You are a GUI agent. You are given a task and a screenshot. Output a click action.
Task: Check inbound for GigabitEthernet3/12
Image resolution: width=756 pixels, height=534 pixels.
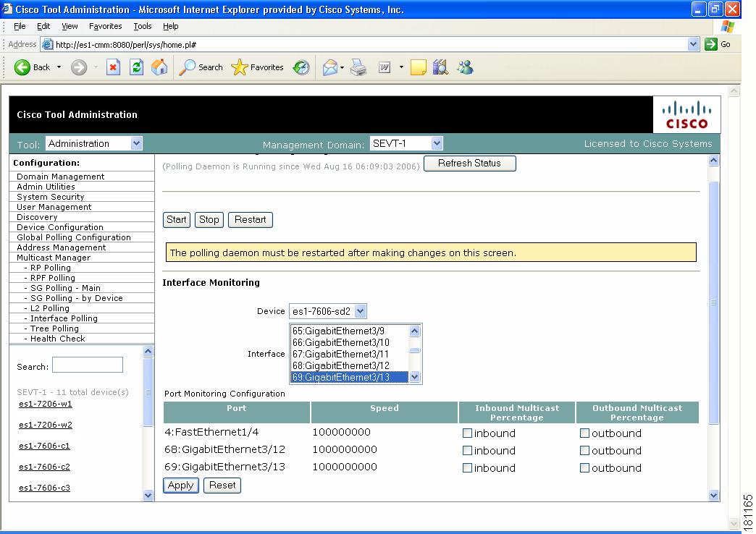pos(467,451)
